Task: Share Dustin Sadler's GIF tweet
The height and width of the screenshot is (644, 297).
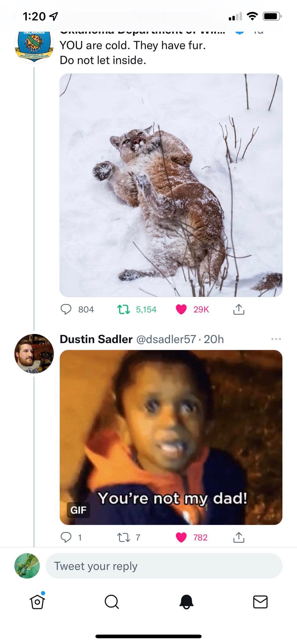Action: 239,537
